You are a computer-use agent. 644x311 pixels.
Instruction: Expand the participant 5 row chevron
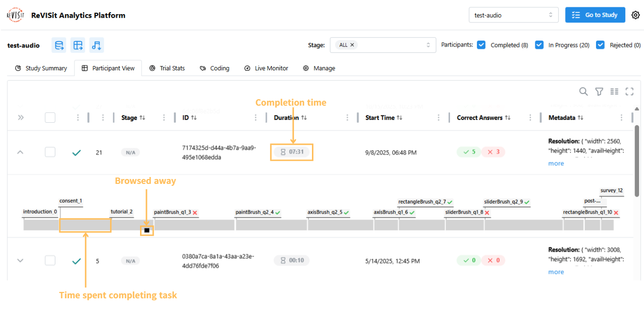(x=20, y=261)
